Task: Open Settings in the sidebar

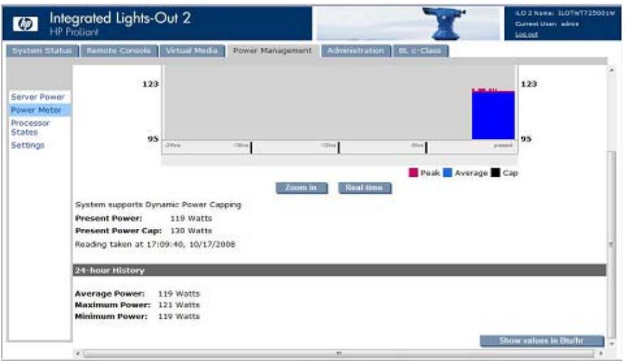Action: click(27, 145)
